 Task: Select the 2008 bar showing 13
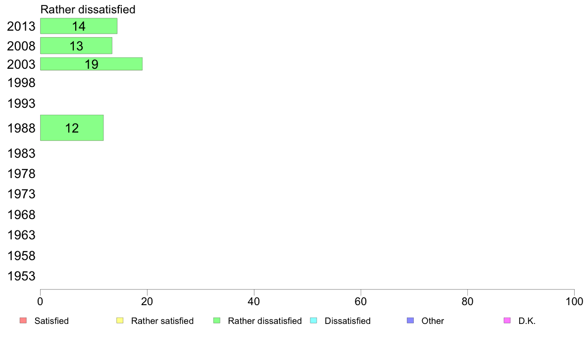[76, 45]
